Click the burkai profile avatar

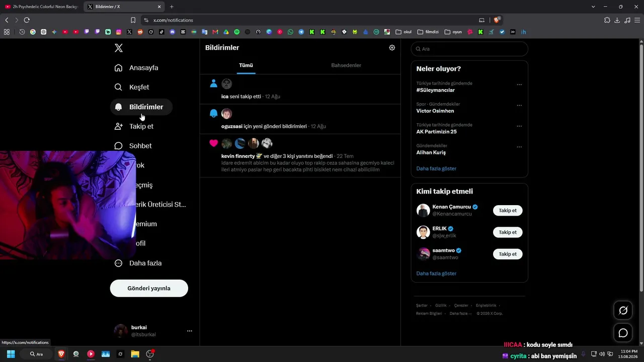click(x=121, y=331)
